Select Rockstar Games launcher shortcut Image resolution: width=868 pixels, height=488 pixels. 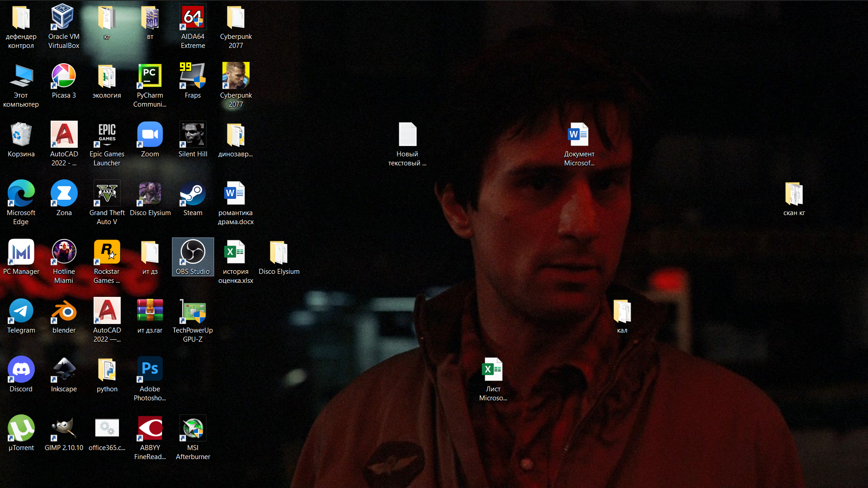(x=107, y=261)
